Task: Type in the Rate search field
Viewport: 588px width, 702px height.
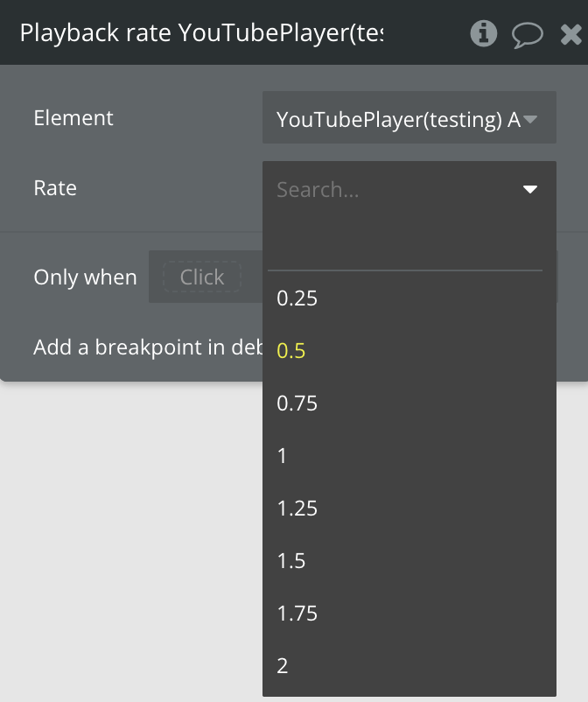Action: (394, 189)
